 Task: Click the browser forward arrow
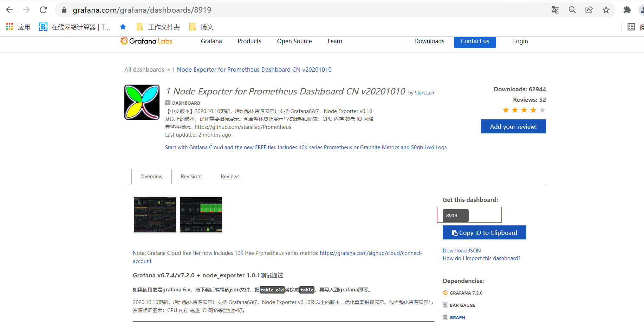[26, 10]
